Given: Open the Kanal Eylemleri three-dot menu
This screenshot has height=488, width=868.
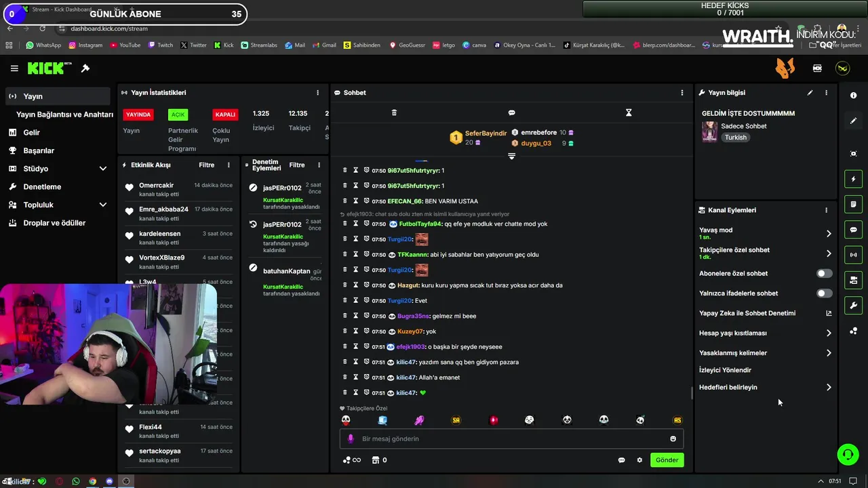Looking at the screenshot, I should [826, 210].
